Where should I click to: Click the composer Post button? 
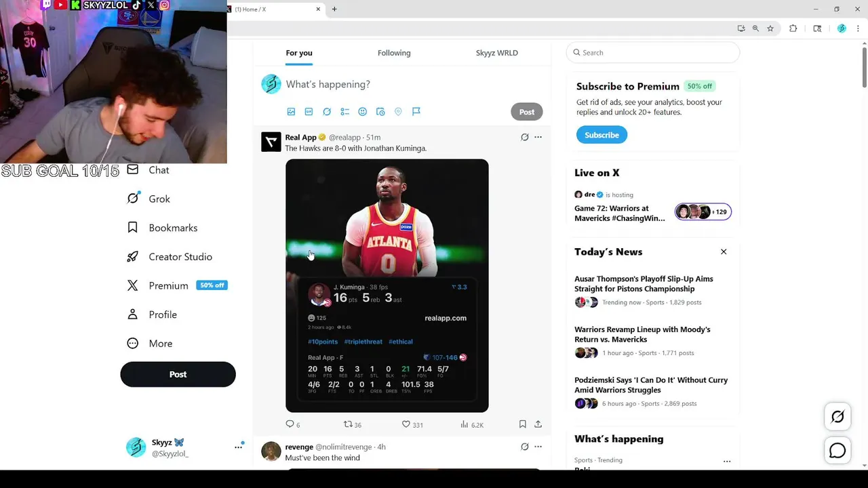pyautogui.click(x=527, y=112)
